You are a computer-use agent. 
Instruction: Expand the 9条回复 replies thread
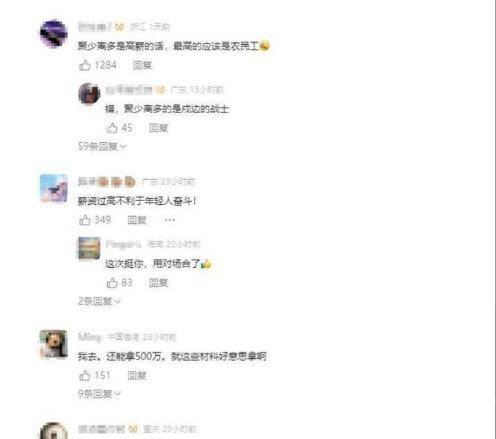point(99,394)
